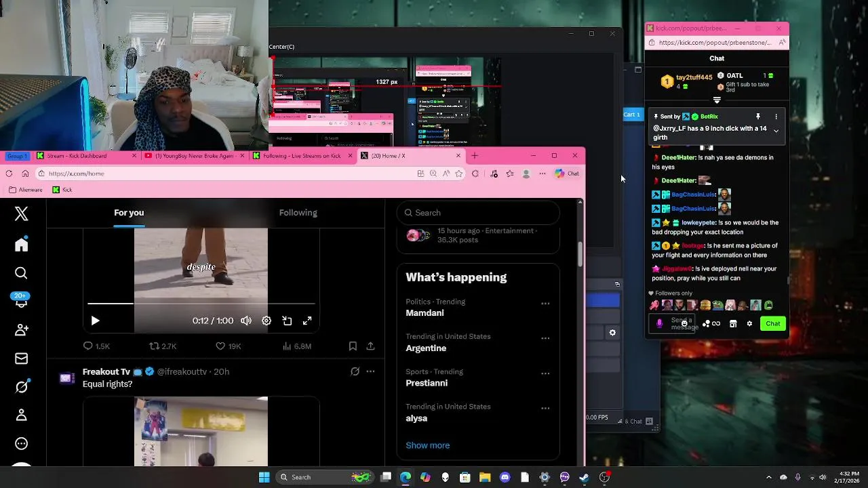Image resolution: width=868 pixels, height=488 pixels.
Task: Open the More circle icon in sidebar
Action: 21,443
